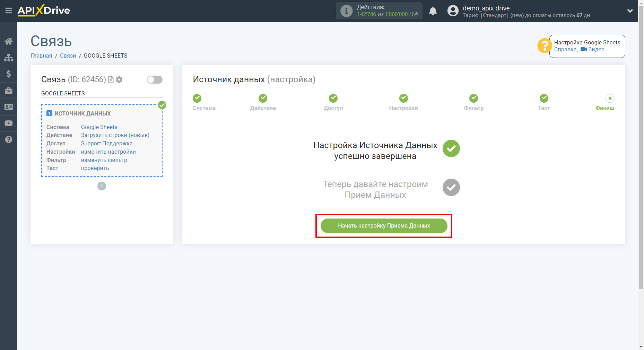This screenshot has width=644, height=350.
Task: Open the hamburger menu icon
Action: click(9, 10)
